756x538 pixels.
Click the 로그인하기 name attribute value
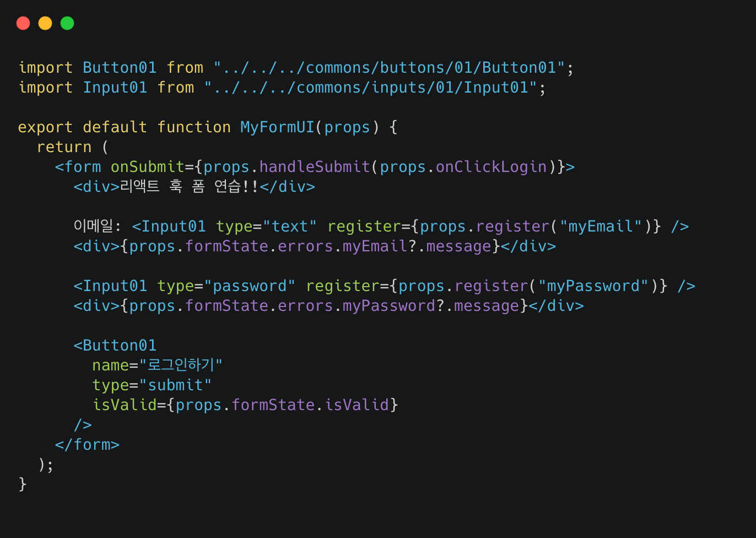click(x=181, y=365)
